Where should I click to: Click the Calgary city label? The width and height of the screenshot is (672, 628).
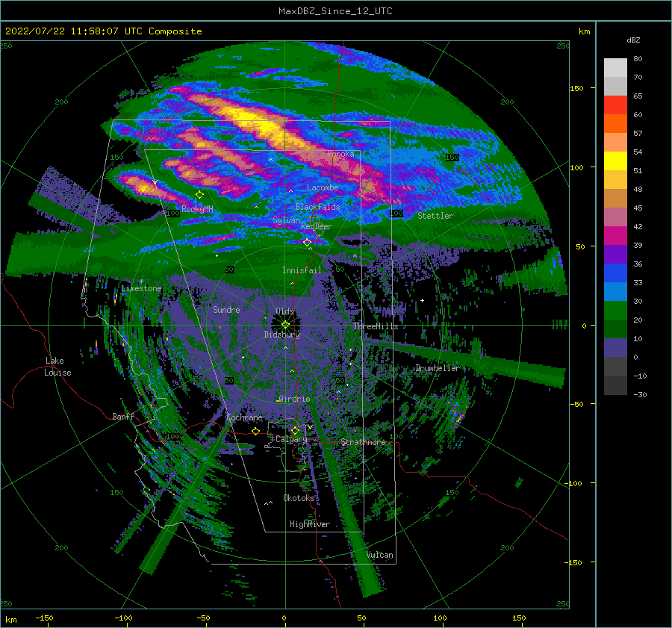291,439
